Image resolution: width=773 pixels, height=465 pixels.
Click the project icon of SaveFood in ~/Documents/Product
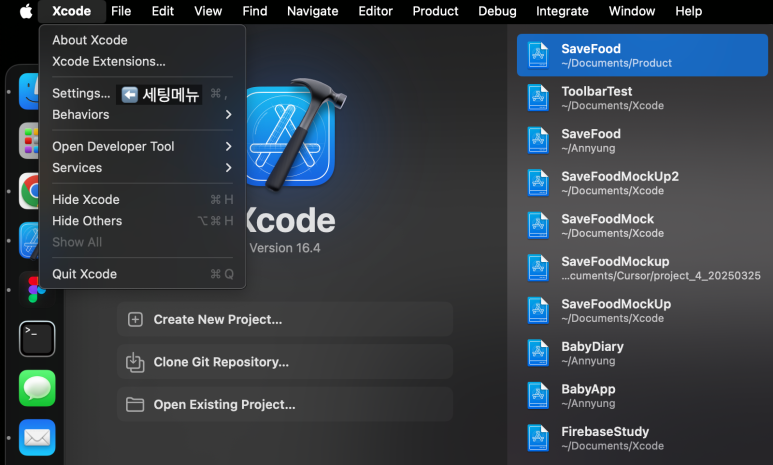(x=538, y=55)
